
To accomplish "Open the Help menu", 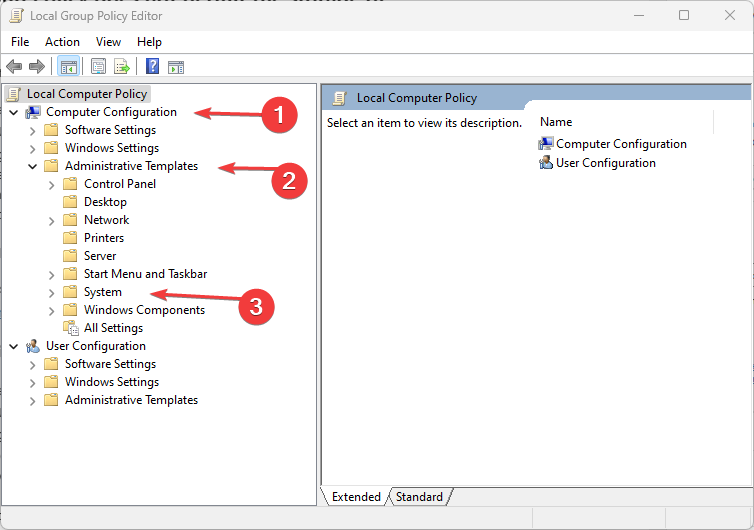I will click(149, 42).
